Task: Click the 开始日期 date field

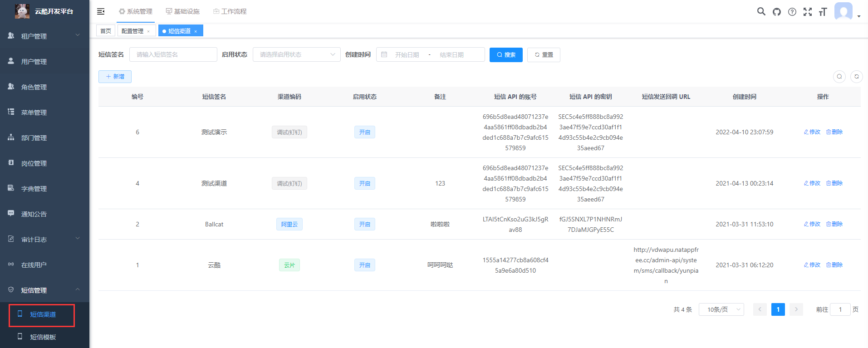Action: pyautogui.click(x=407, y=55)
